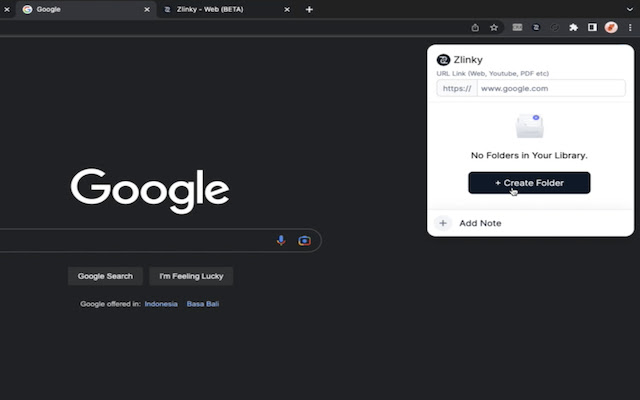Image resolution: width=640 pixels, height=400 pixels.
Task: Click the Google Search button
Action: coord(105,276)
